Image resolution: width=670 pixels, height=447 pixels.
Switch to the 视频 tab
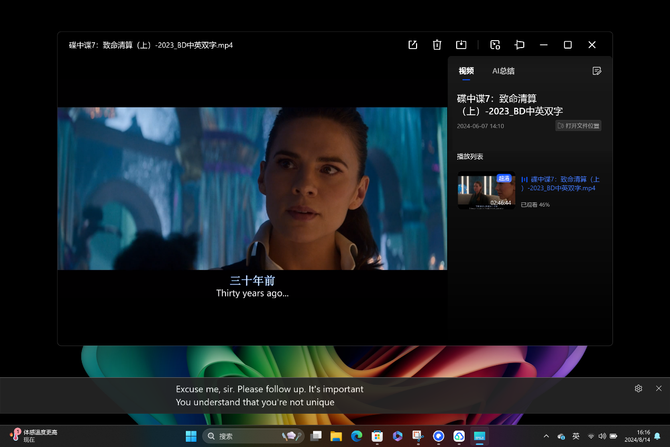[466, 71]
